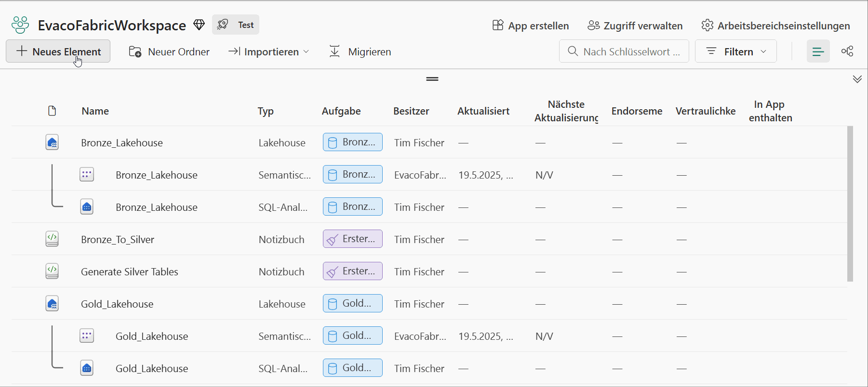Click the EvacoFabricWorkspace people icon
The height and width of the screenshot is (387, 868).
(x=20, y=25)
